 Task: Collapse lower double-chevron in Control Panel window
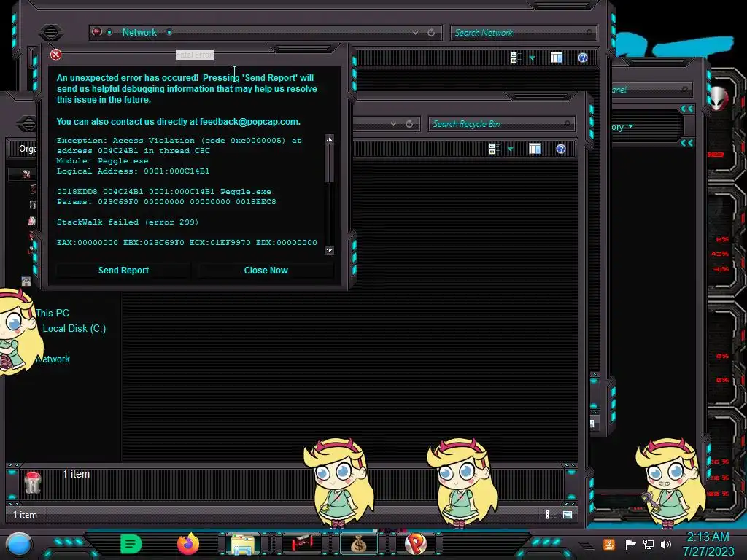coord(687,143)
